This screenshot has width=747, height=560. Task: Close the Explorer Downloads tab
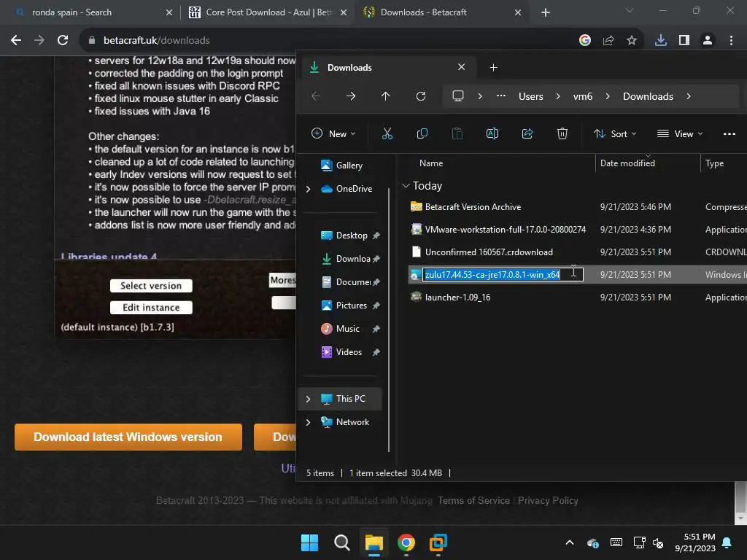[x=461, y=67]
